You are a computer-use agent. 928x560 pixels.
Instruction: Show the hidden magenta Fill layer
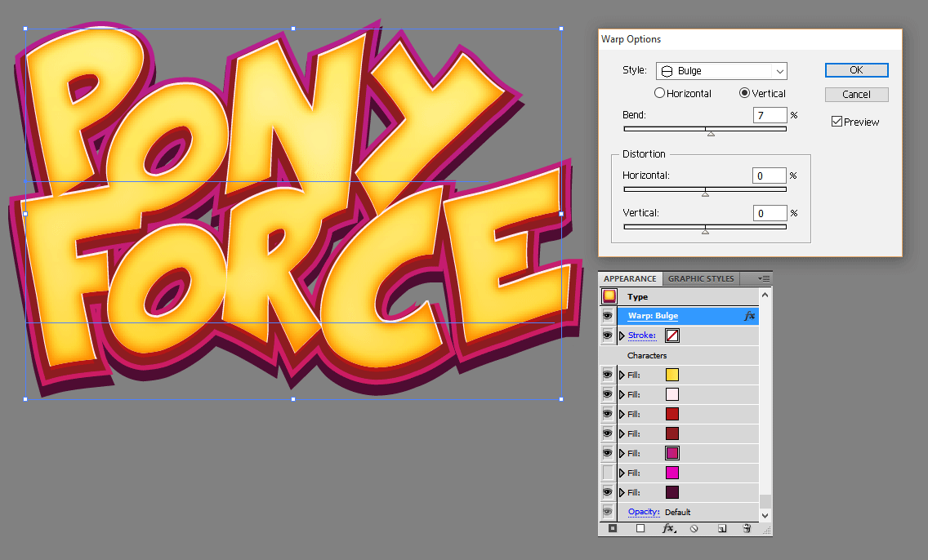608,473
